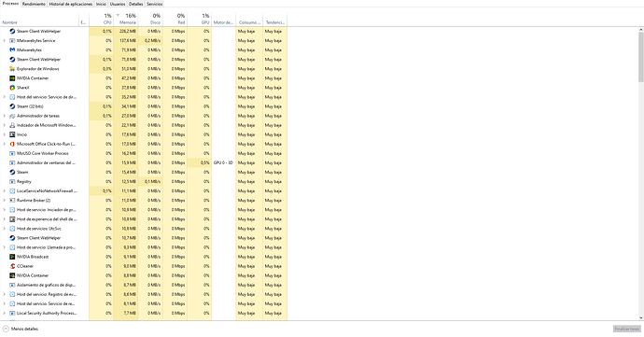Select the 'Registry' process name
Viewport: 644px width, 337px height.
pos(24,182)
